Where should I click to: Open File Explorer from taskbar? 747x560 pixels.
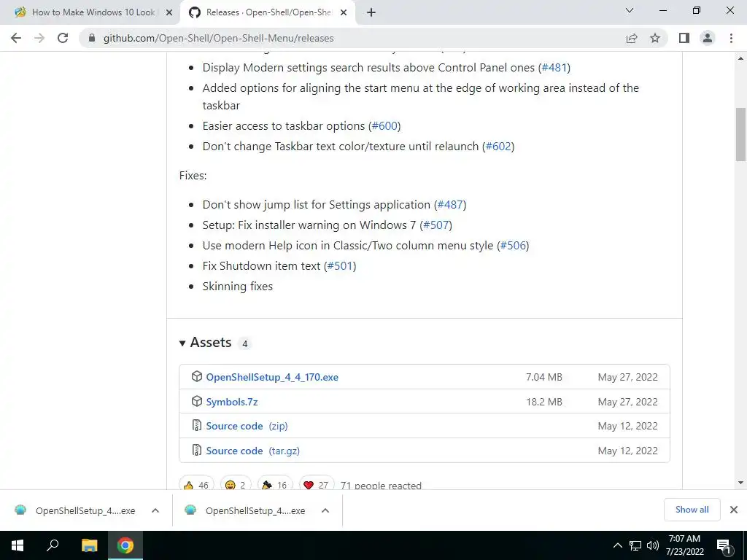89,545
